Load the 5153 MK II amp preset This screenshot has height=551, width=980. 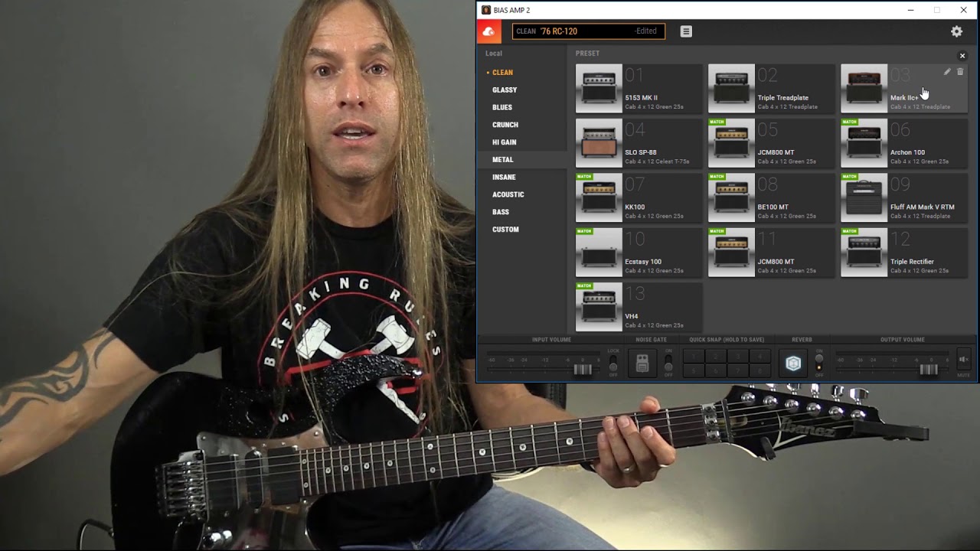(639, 88)
